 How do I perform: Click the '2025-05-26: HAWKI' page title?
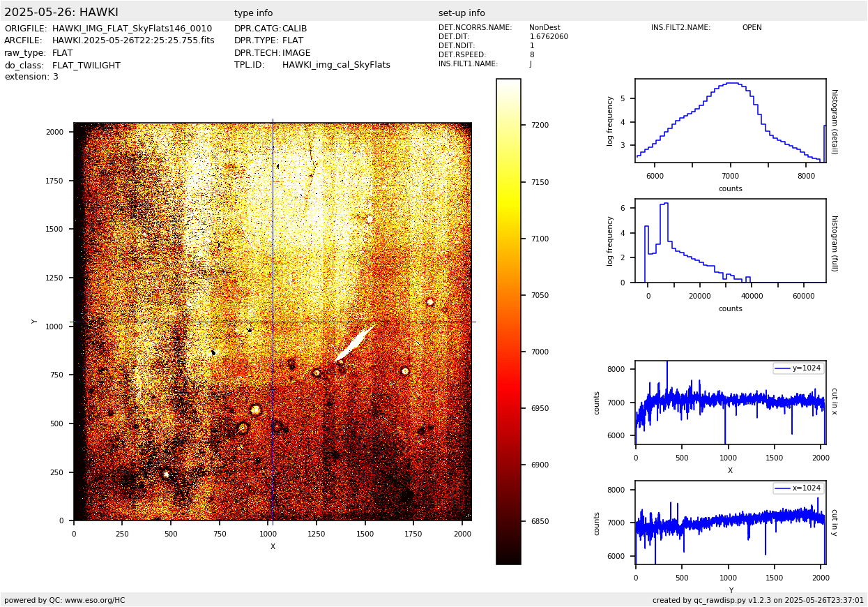point(61,13)
